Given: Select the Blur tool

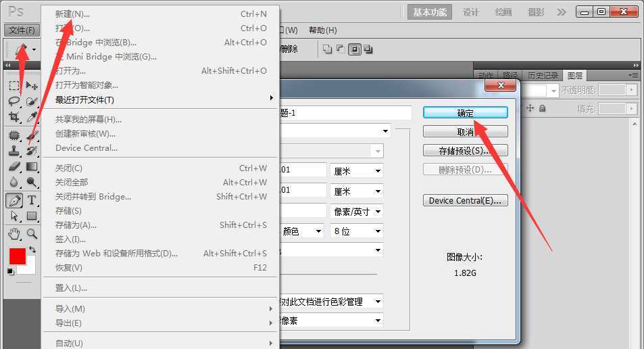Looking at the screenshot, I should coord(14,182).
